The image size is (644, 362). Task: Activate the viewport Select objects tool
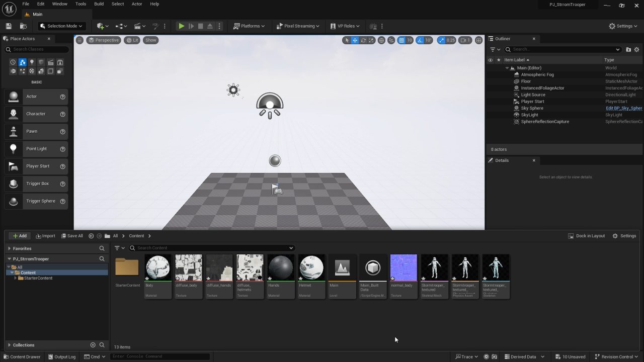pos(346,40)
